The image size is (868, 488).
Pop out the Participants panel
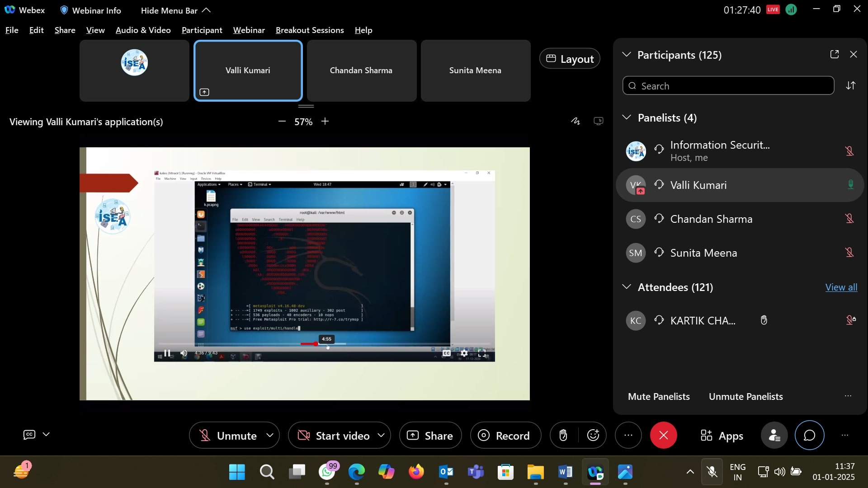(x=835, y=54)
